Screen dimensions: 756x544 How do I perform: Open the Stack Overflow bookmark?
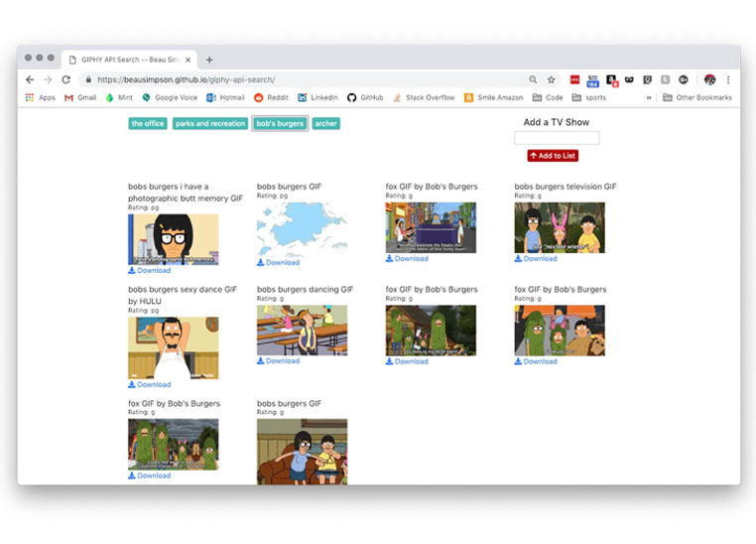(424, 97)
